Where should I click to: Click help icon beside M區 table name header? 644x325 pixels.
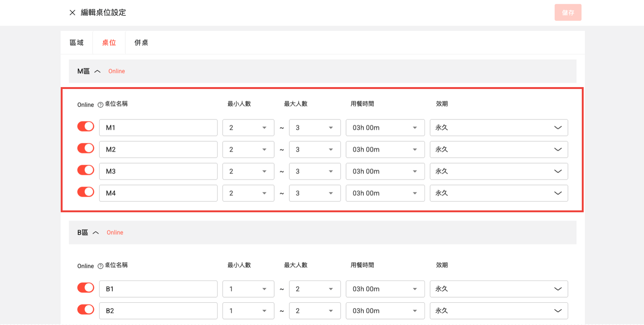pos(100,105)
